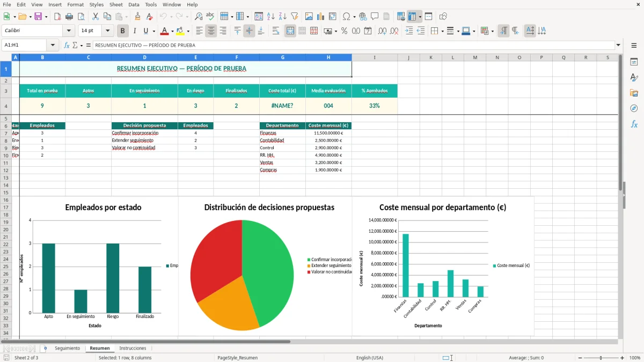The image size is (644, 362).
Task: Expand the Name Box dropdown arrow
Action: point(53,45)
